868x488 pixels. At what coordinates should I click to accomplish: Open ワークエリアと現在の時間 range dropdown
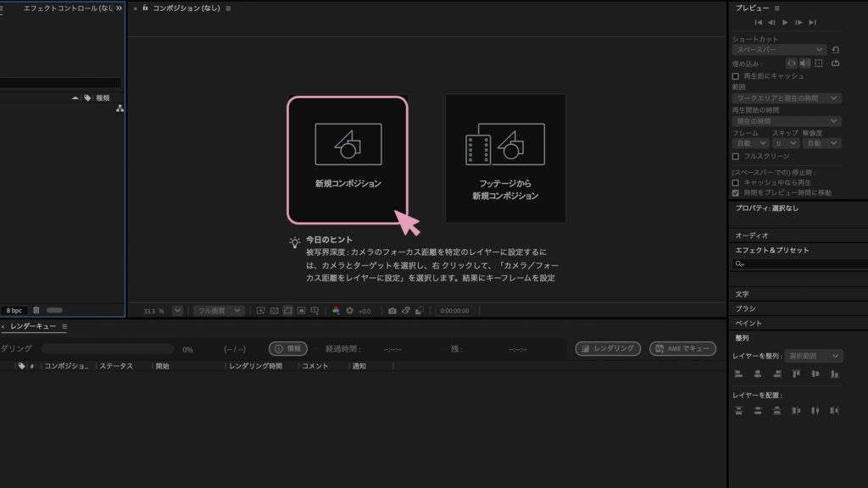pos(787,98)
